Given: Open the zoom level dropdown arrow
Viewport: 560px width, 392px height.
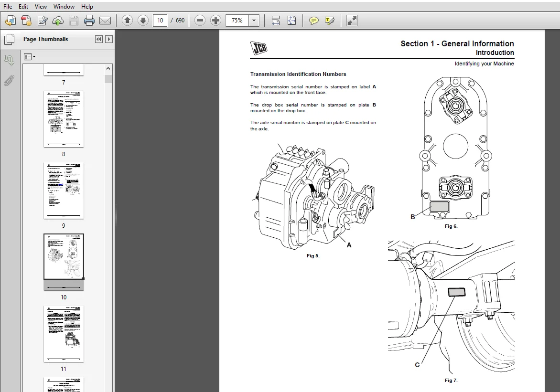Looking at the screenshot, I should [x=254, y=21].
